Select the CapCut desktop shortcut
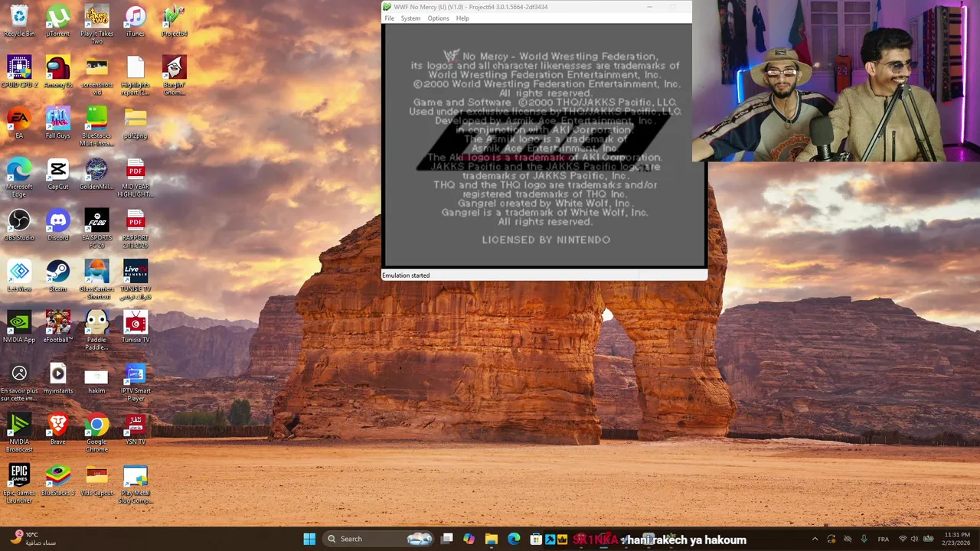The width and height of the screenshot is (980, 551). click(57, 174)
